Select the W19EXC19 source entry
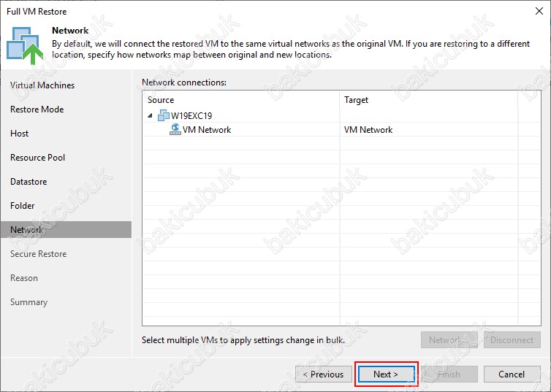This screenshot has width=551, height=392. pyautogui.click(x=191, y=115)
